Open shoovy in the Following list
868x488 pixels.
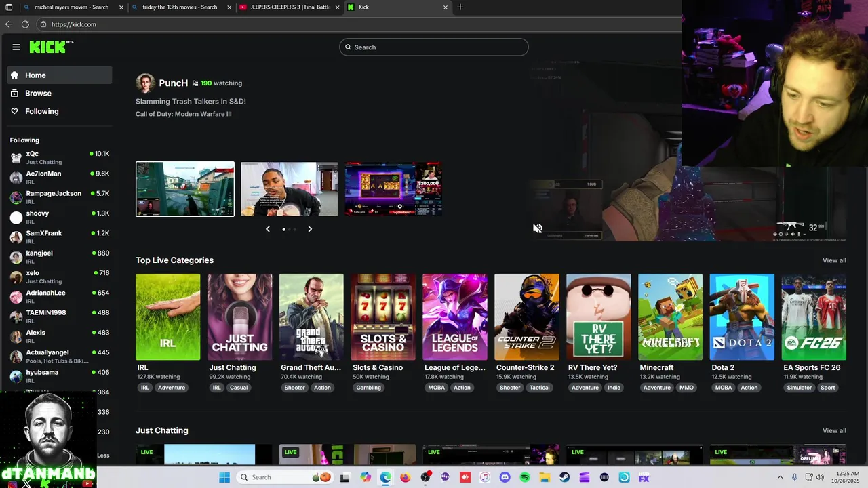[x=60, y=217]
